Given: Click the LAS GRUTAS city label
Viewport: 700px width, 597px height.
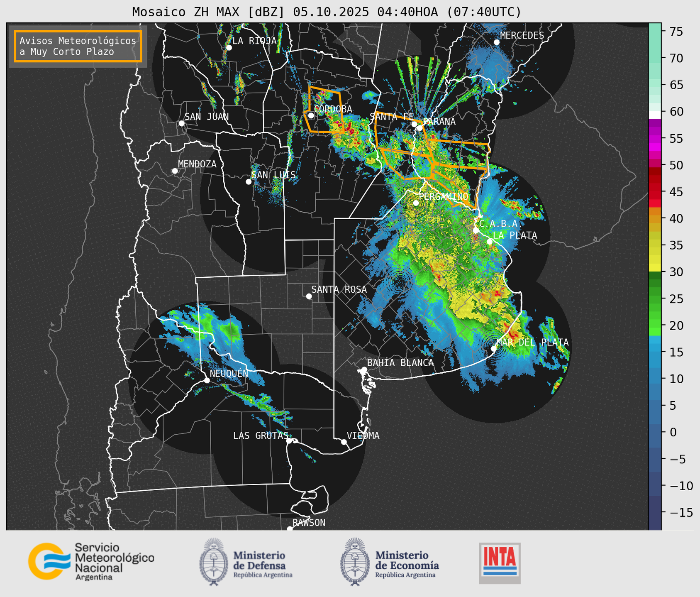Looking at the screenshot, I should tap(261, 436).
